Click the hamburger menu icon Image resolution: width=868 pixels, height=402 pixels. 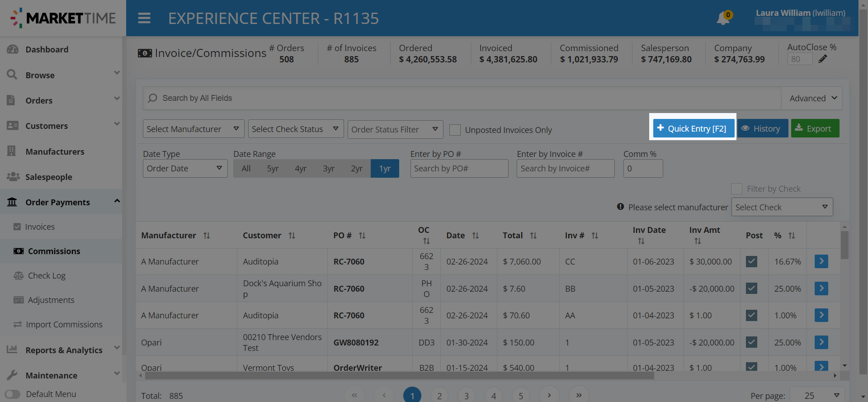tap(144, 18)
